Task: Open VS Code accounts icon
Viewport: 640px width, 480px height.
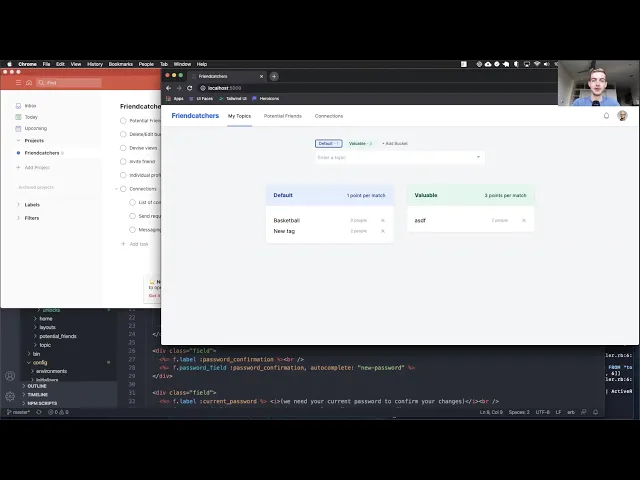Action: click(x=10, y=376)
